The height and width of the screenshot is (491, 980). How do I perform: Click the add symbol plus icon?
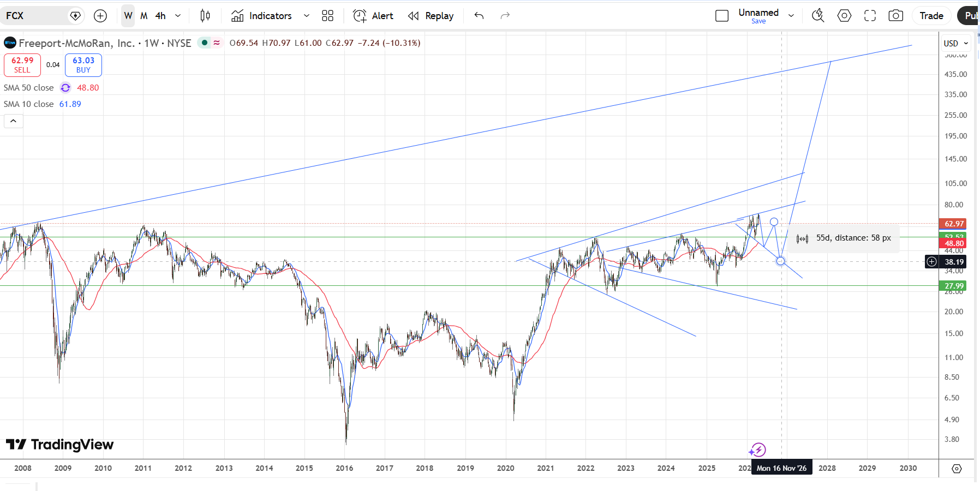coord(100,16)
